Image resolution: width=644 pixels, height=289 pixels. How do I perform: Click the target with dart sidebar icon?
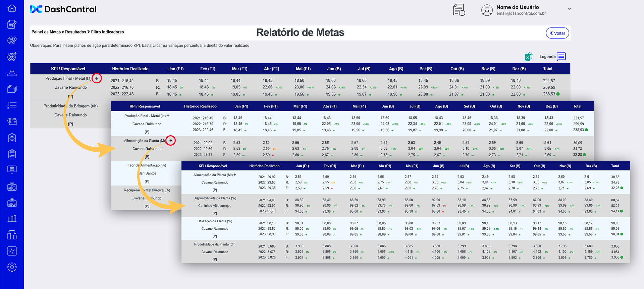coord(12,57)
